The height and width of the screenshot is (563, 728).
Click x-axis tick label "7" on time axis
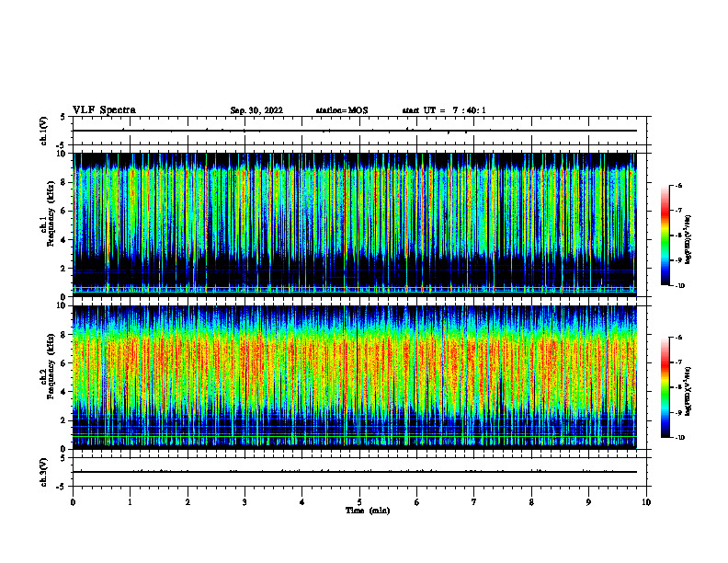[474, 502]
